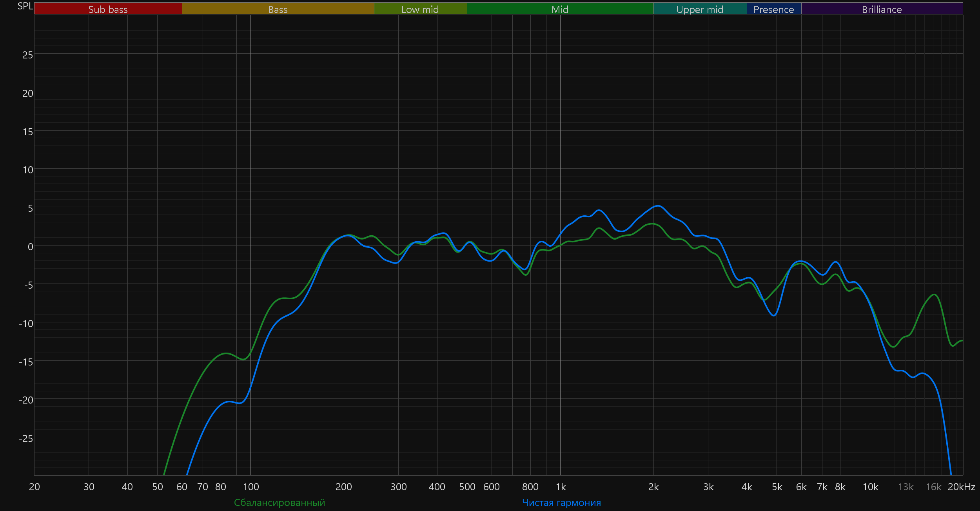980x511 pixels.
Task: Select the Bass frequency band header
Action: tap(278, 9)
